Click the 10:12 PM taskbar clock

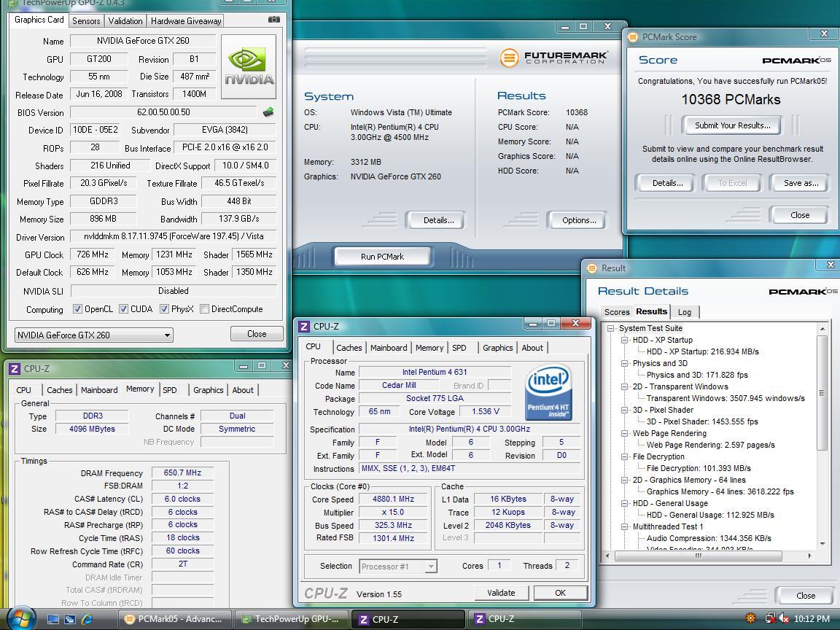(812, 619)
